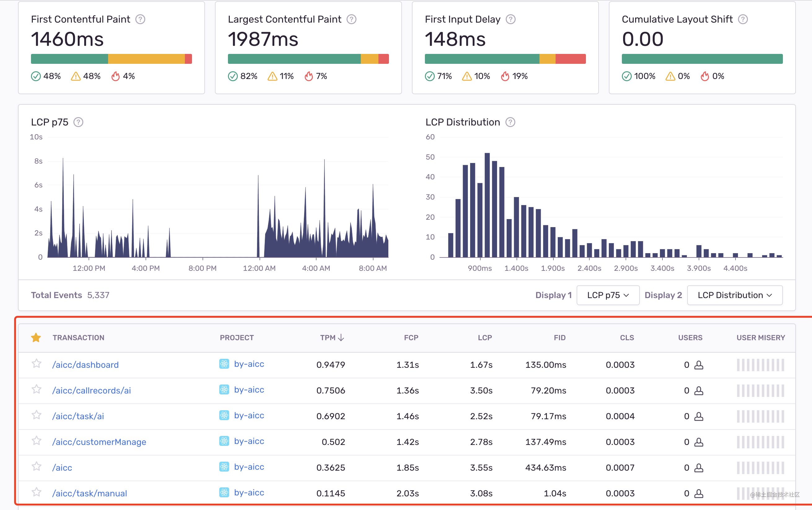Image resolution: width=812 pixels, height=510 pixels.
Task: Click the warning triangle icon under Largest Contentful Paint
Action: pyautogui.click(x=272, y=77)
